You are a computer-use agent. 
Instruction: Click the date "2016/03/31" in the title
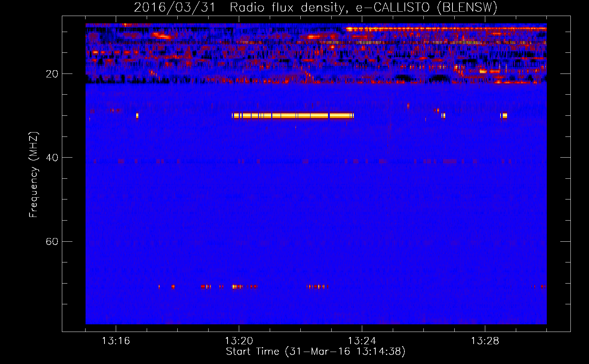[x=175, y=7]
